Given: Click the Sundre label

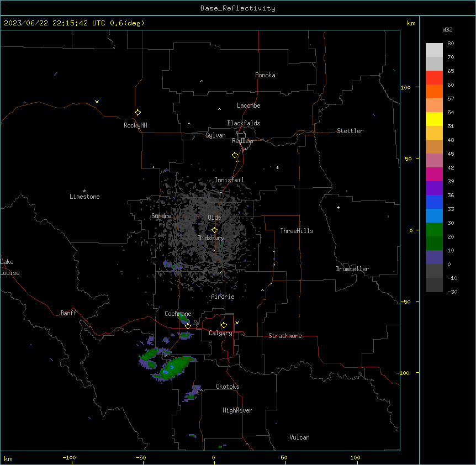Looking at the screenshot, I should pyautogui.click(x=161, y=216).
